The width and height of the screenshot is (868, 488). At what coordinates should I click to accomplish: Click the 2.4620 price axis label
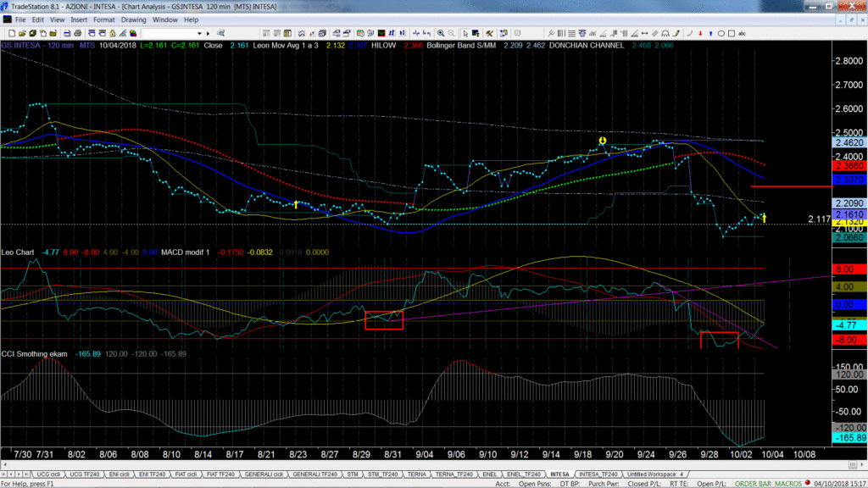pos(849,142)
